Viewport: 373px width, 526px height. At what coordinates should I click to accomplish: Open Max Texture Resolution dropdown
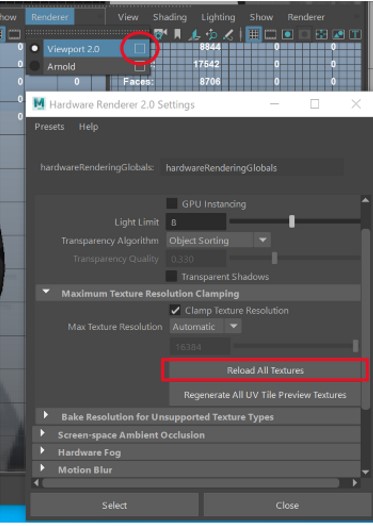coord(206,326)
